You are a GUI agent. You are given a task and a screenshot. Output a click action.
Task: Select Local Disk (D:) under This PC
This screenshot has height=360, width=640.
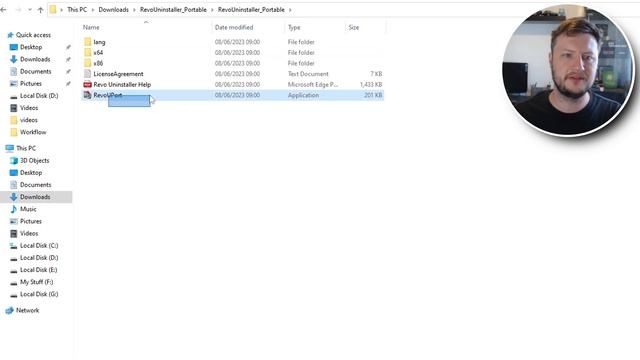pyautogui.click(x=39, y=258)
